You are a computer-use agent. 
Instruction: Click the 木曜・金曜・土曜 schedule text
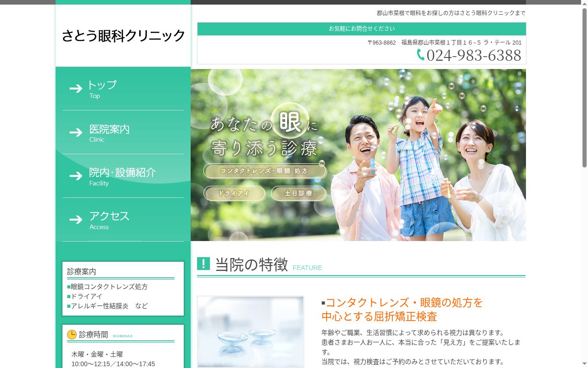tap(97, 354)
